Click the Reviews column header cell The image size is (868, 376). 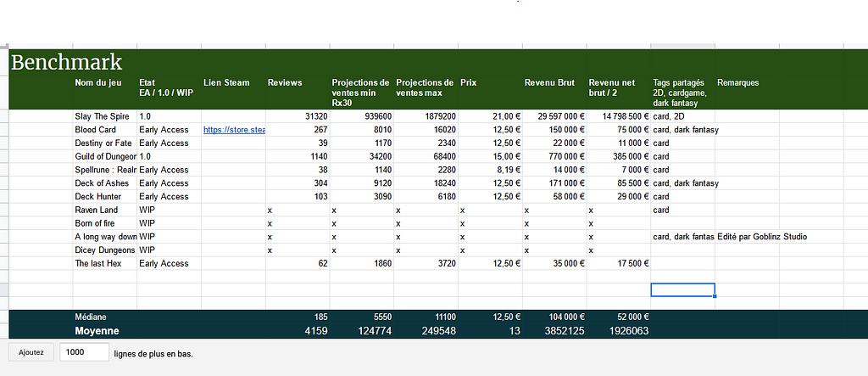tap(298, 92)
